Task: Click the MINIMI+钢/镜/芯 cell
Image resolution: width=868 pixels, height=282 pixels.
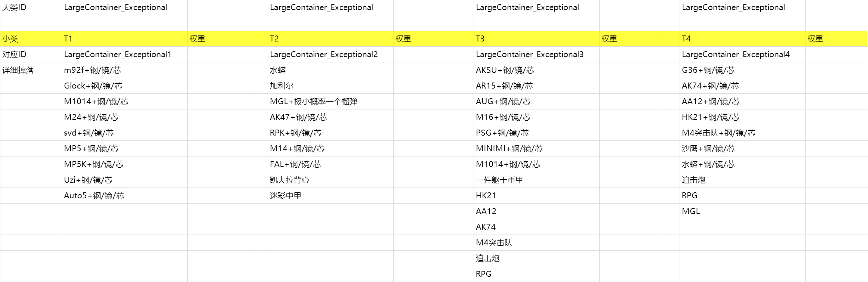Action: [x=509, y=149]
